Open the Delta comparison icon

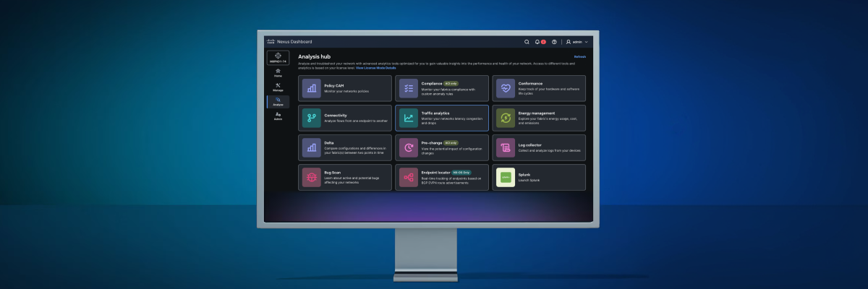click(312, 147)
